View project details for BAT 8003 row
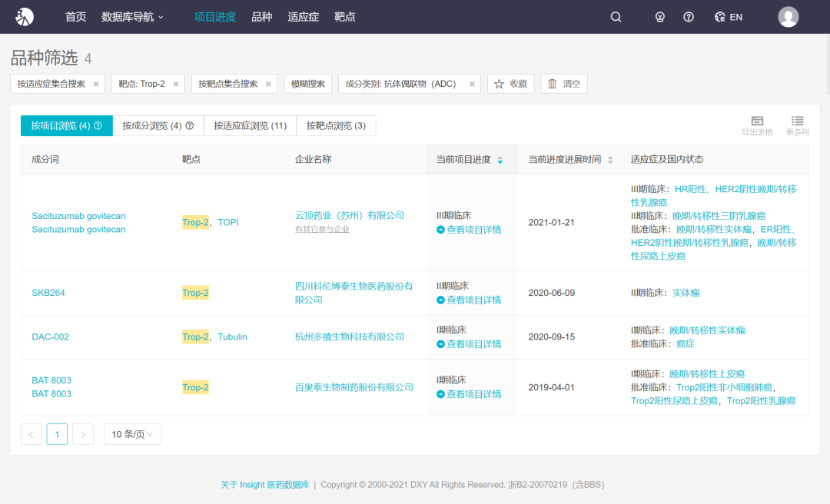 click(x=469, y=394)
